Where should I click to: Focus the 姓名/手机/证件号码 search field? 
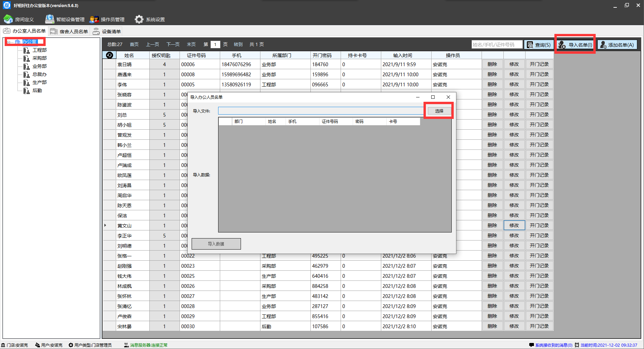click(x=497, y=44)
